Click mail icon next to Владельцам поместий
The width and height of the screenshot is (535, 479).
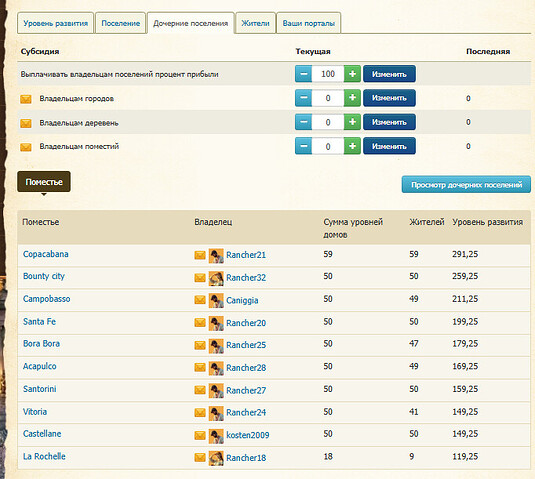click(26, 147)
